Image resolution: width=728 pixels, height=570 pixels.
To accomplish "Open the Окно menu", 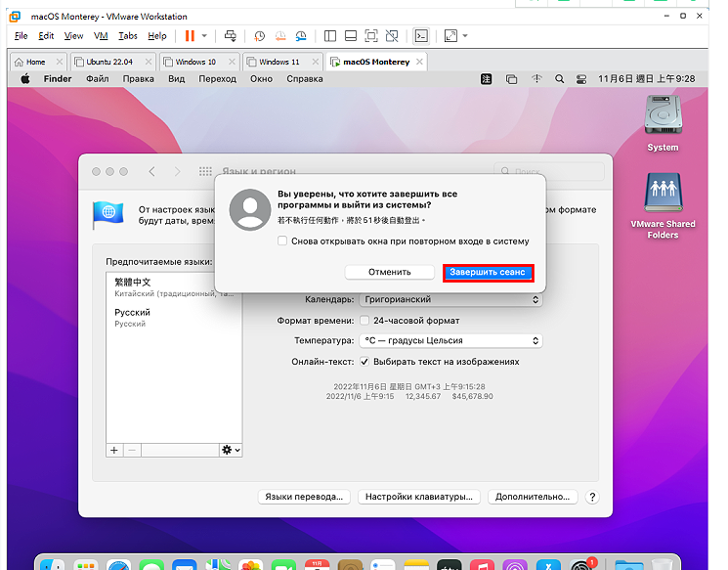I will pyautogui.click(x=261, y=79).
